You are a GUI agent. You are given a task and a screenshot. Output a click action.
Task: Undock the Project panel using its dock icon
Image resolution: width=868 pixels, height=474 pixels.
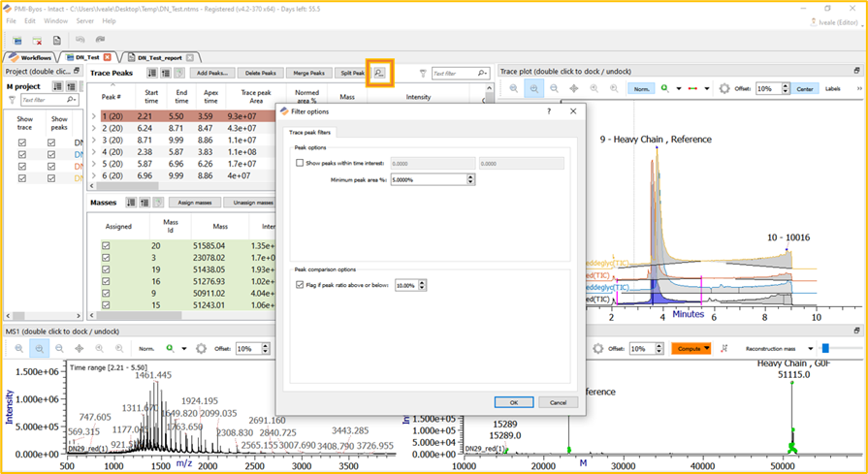tap(77, 71)
